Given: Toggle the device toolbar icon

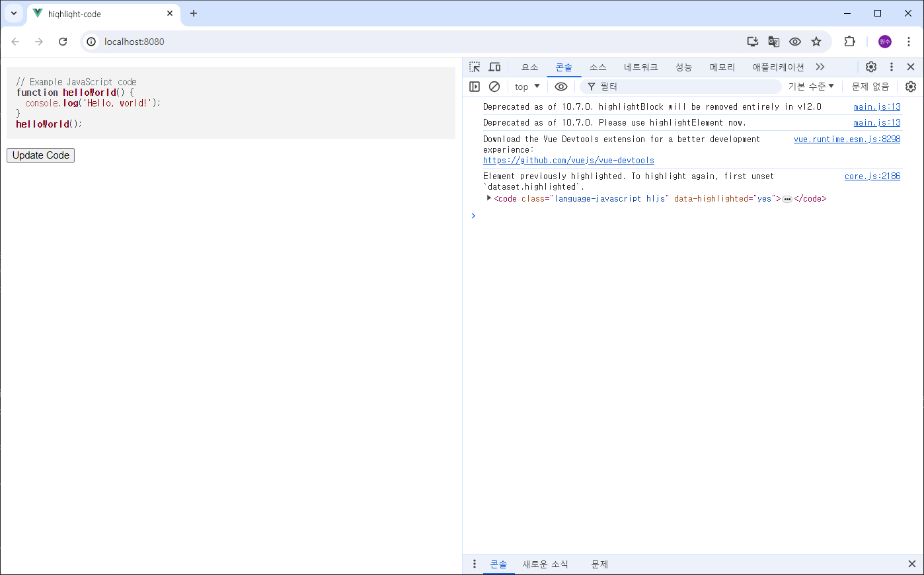Looking at the screenshot, I should (494, 67).
